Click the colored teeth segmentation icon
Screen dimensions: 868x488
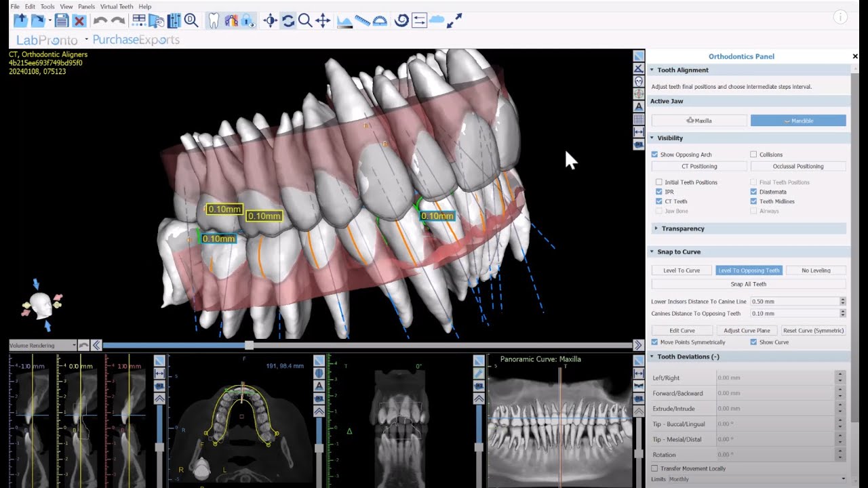(x=231, y=21)
